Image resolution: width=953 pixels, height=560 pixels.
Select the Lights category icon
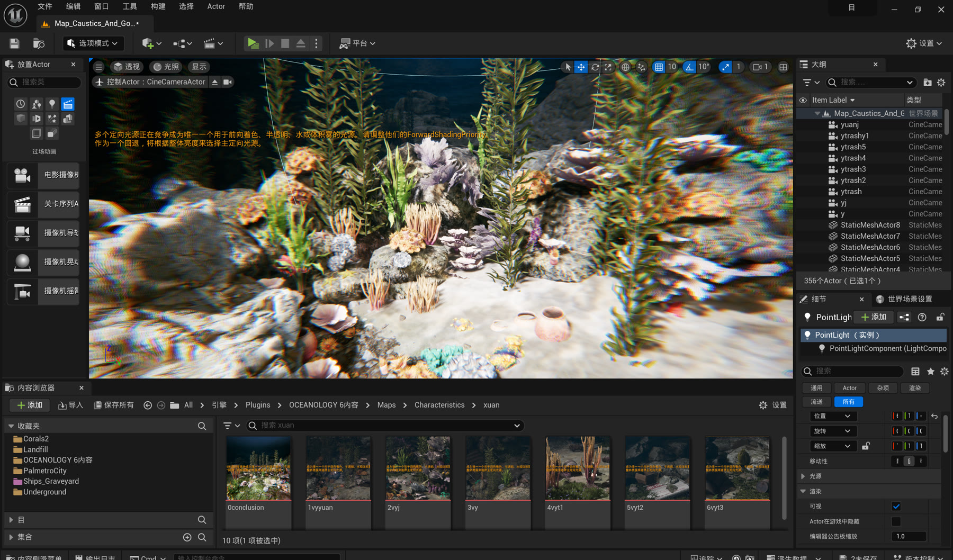pyautogui.click(x=52, y=104)
